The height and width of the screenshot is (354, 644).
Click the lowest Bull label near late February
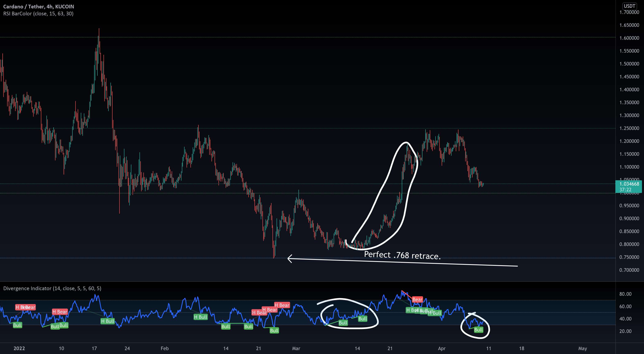click(x=274, y=330)
